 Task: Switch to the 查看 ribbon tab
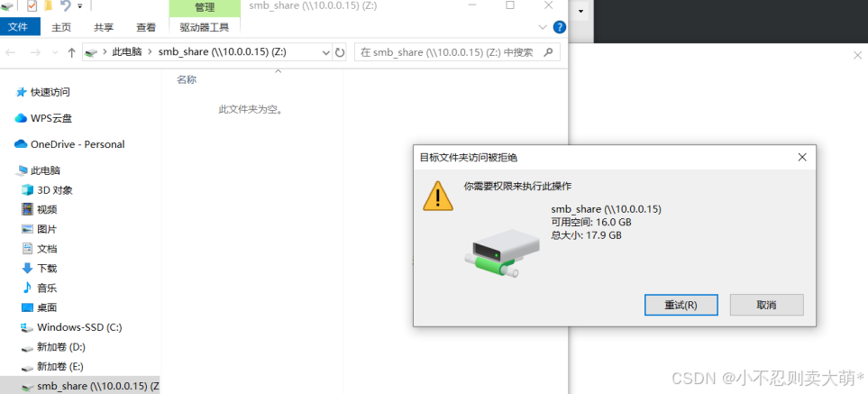coord(146,27)
